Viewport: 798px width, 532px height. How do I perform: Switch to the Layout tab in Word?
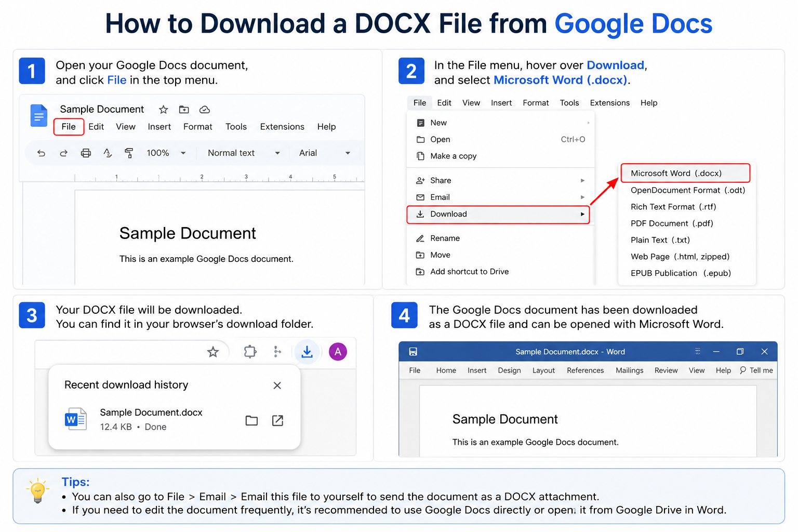click(543, 370)
